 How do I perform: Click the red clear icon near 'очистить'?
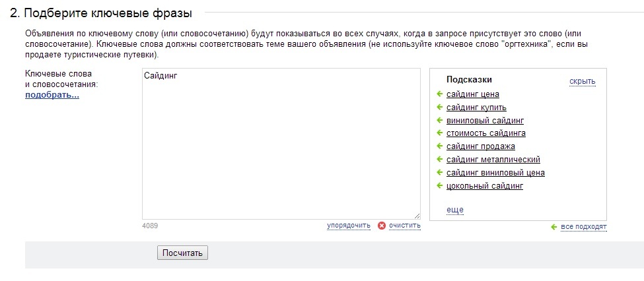[382, 226]
